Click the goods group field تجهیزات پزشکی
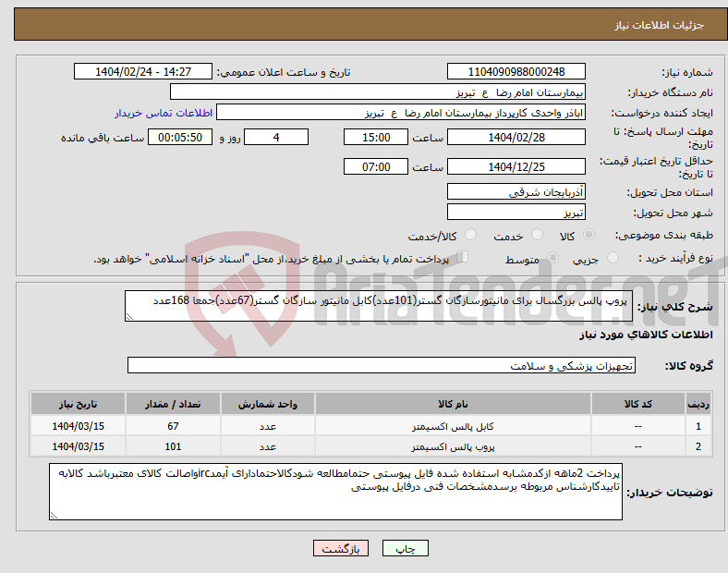 tap(382, 365)
